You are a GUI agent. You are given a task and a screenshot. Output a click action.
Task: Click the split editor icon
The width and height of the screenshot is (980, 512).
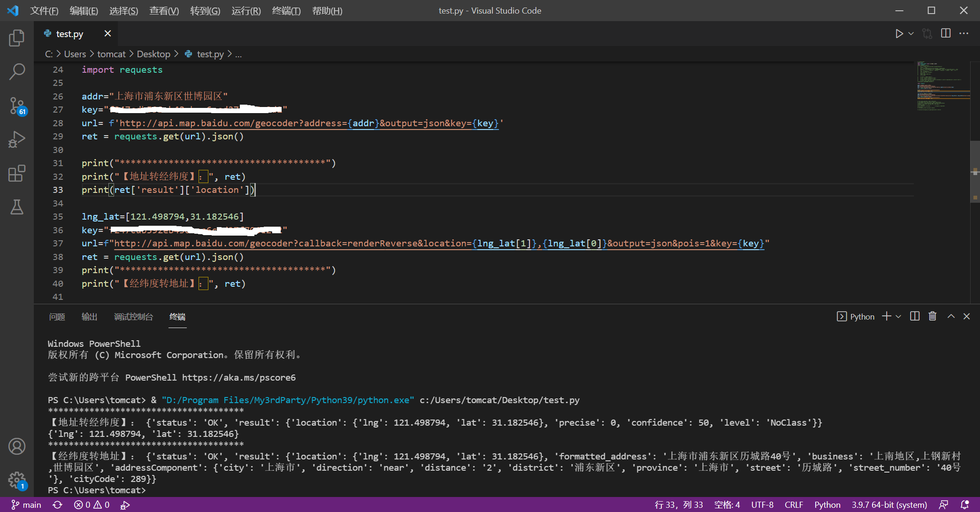[945, 33]
